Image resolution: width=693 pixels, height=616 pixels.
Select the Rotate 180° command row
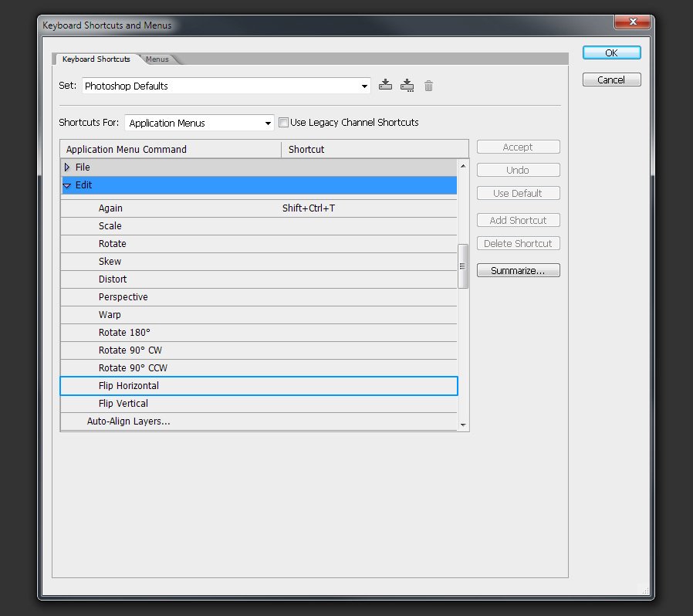pos(259,332)
